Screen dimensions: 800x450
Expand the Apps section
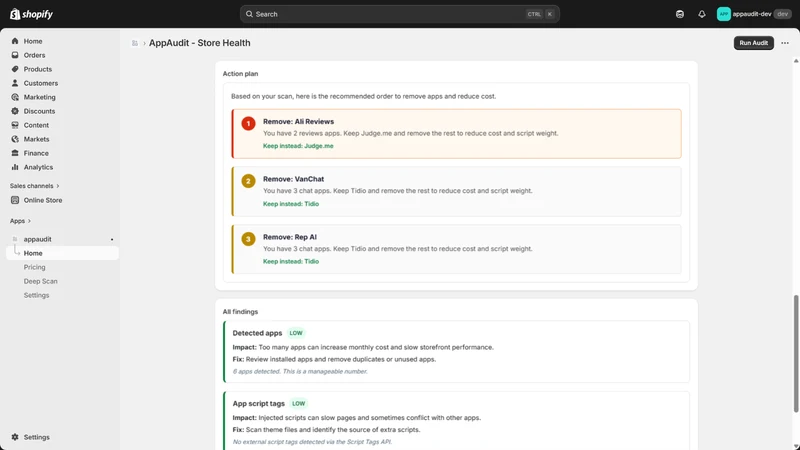tap(20, 221)
